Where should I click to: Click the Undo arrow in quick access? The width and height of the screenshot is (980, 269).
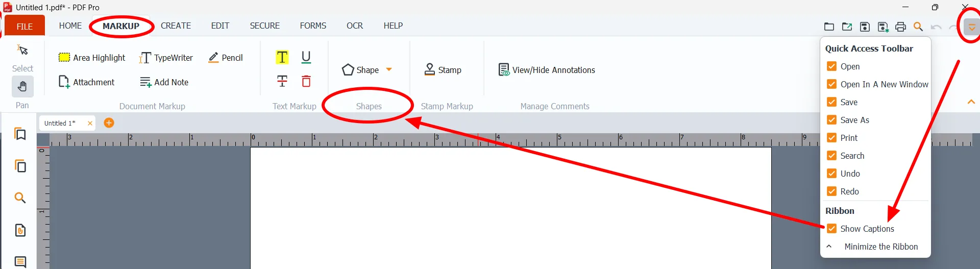pos(936,27)
